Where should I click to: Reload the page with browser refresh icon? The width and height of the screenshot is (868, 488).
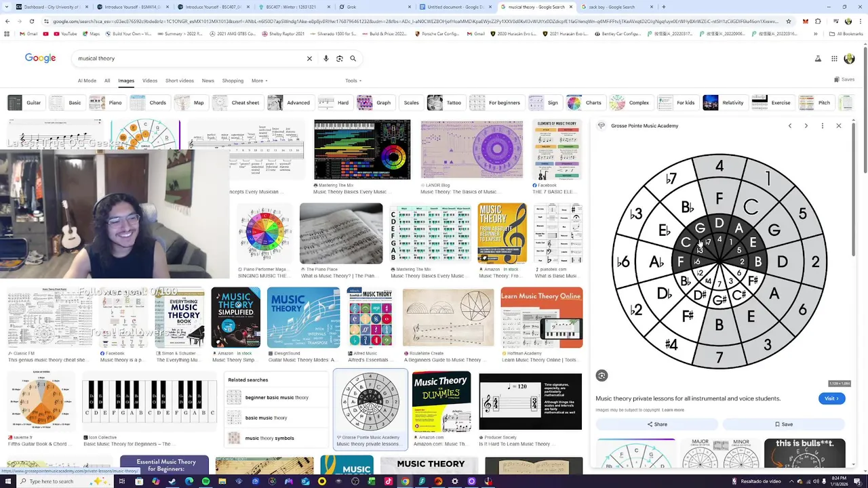(31, 21)
